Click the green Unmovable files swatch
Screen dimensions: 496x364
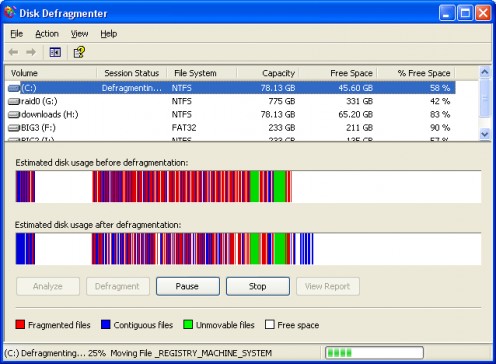coord(188,324)
